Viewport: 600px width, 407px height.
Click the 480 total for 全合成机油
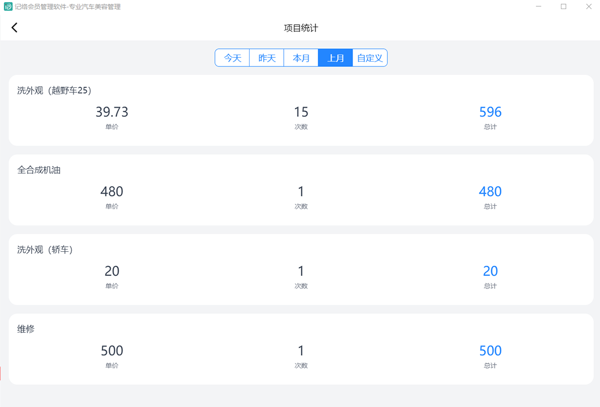coord(490,191)
